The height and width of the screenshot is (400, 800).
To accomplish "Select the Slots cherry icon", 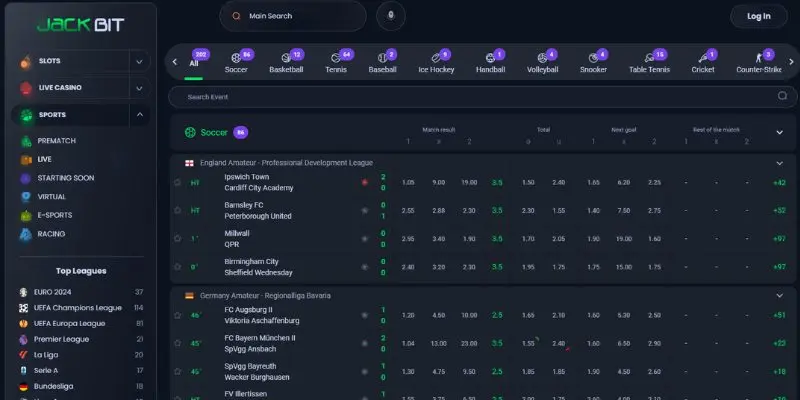I will [26, 61].
